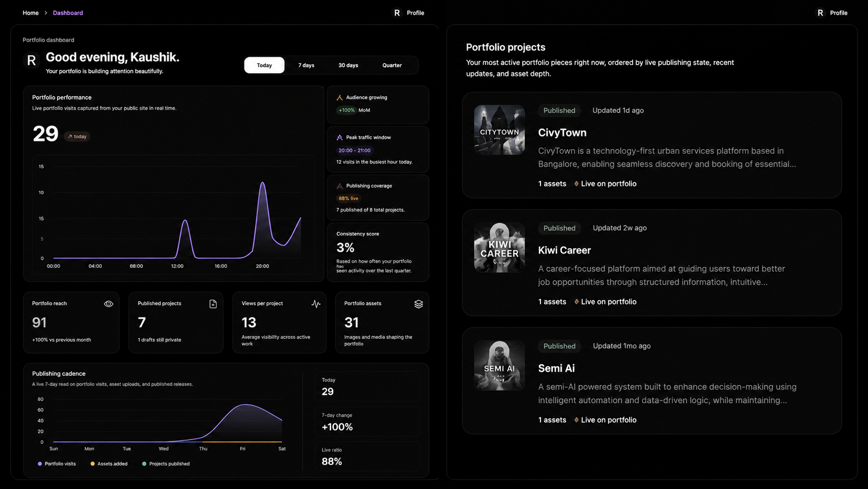Switch to the 7 days tab
Viewport: 868px width, 489px height.
coord(306,65)
